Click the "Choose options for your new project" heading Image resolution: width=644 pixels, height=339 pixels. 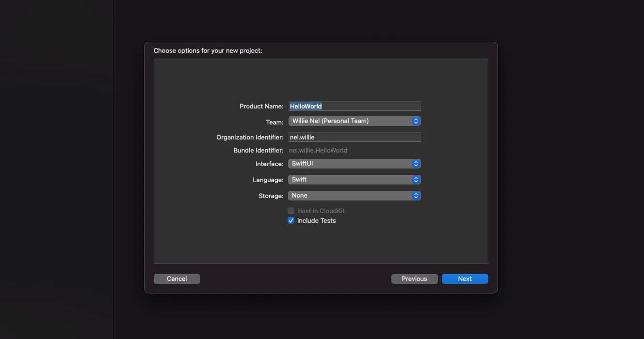tap(208, 50)
